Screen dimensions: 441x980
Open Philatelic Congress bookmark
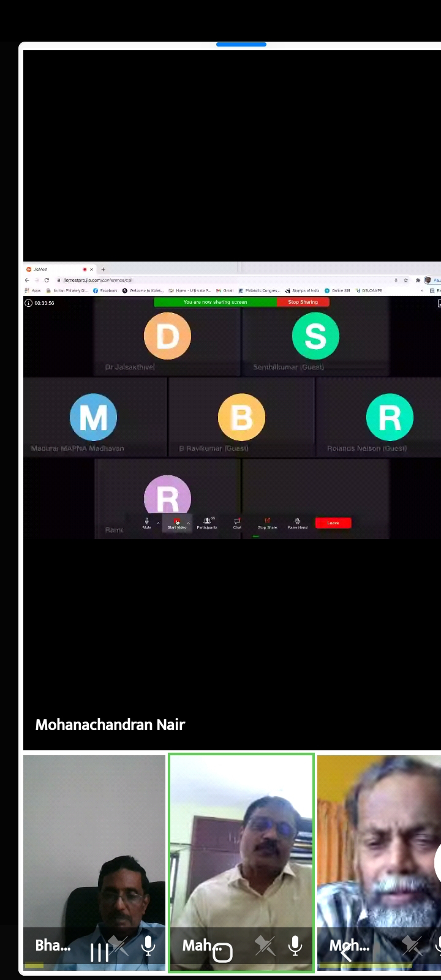[259, 290]
